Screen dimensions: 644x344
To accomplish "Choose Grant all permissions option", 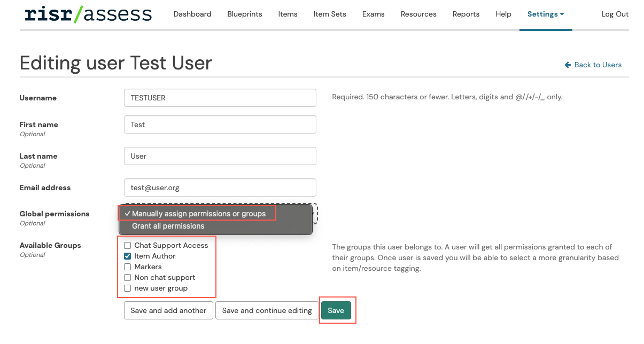I will (x=168, y=226).
